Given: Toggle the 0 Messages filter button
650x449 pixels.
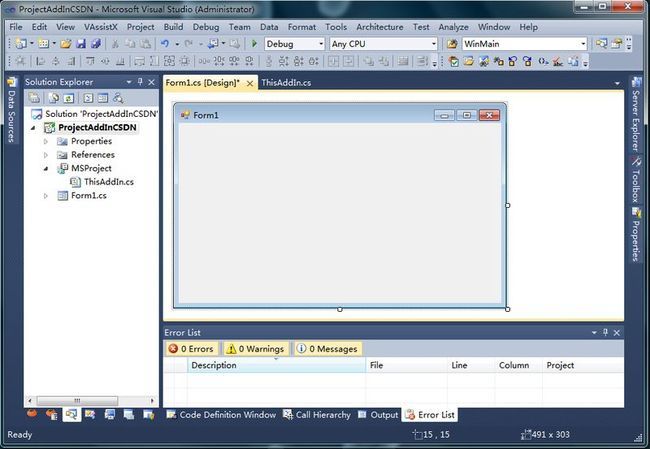Looking at the screenshot, I should [x=327, y=349].
